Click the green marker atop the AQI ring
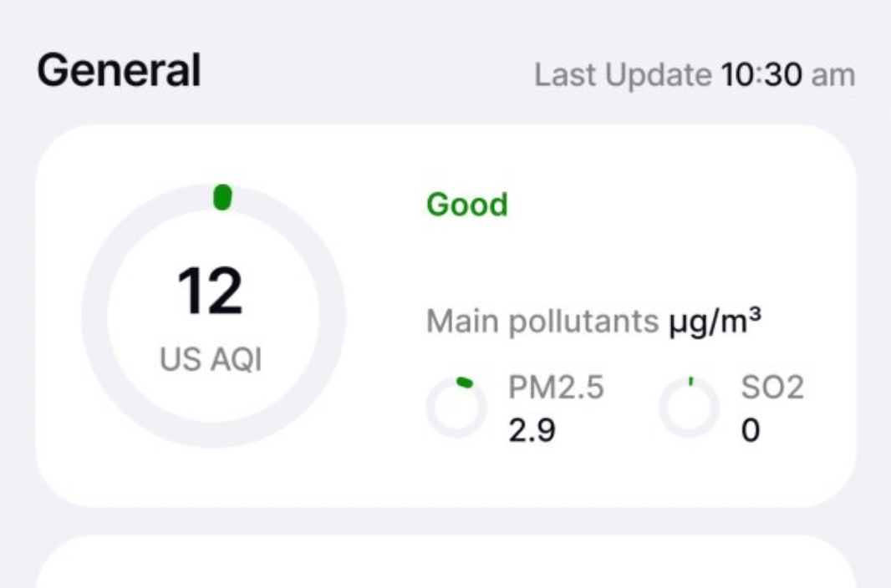 pos(222,198)
